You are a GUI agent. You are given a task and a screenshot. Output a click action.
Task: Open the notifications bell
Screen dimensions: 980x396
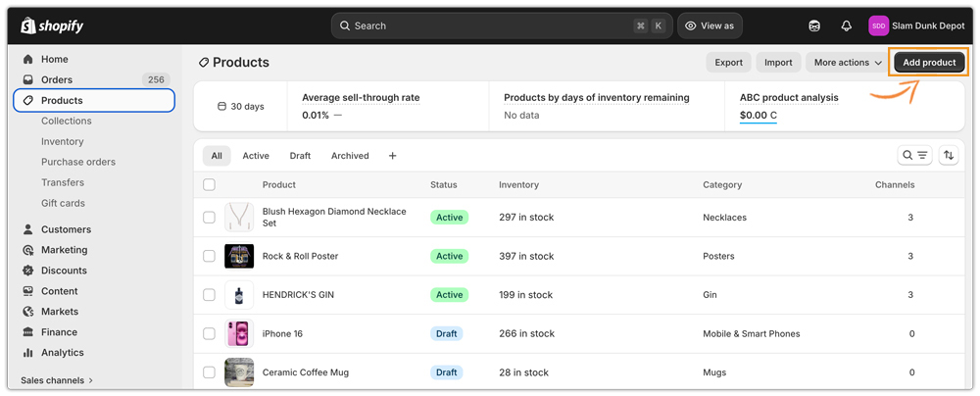pos(847,25)
